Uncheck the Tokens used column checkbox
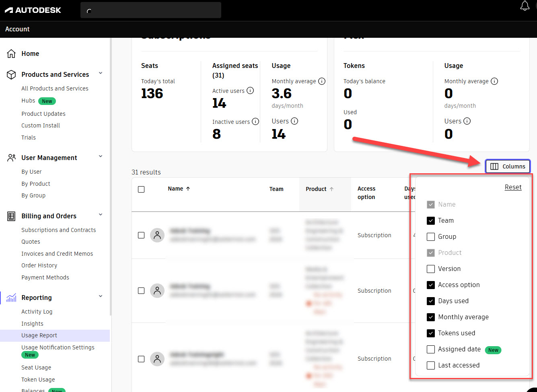 (431, 333)
